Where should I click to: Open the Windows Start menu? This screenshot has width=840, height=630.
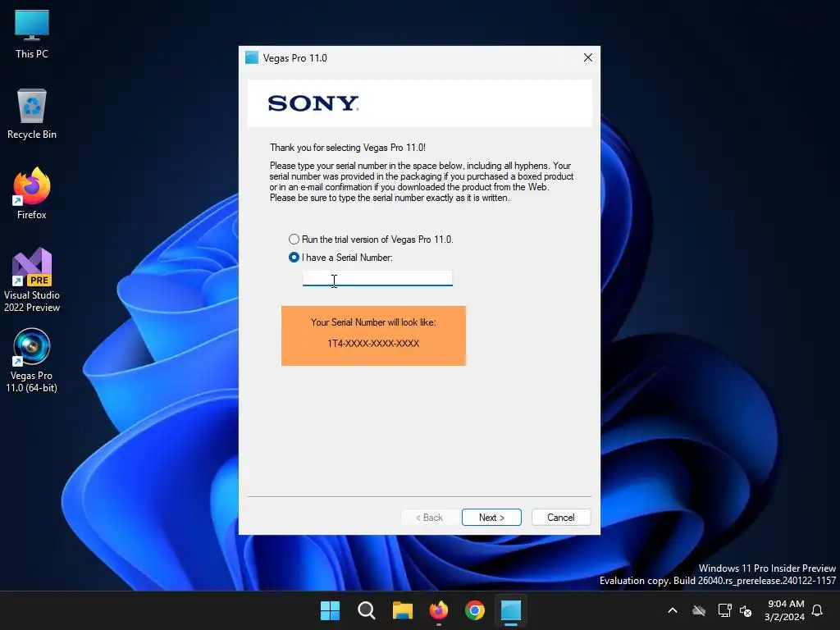coord(330,610)
